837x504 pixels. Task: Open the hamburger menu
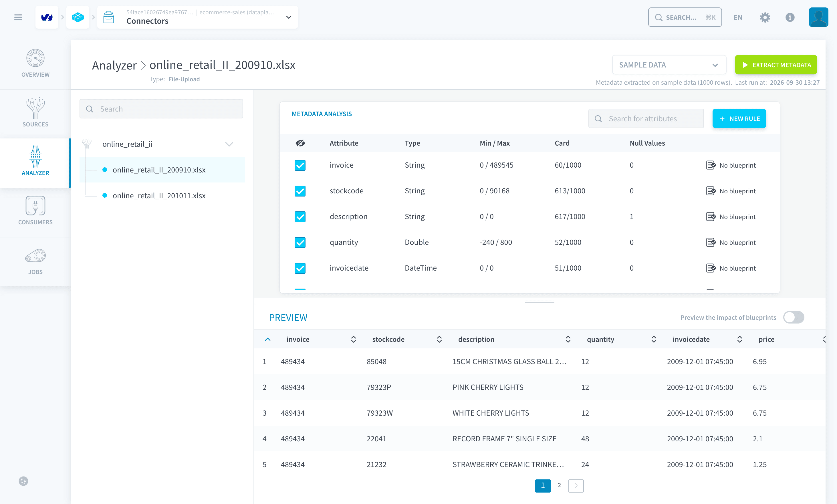(18, 17)
